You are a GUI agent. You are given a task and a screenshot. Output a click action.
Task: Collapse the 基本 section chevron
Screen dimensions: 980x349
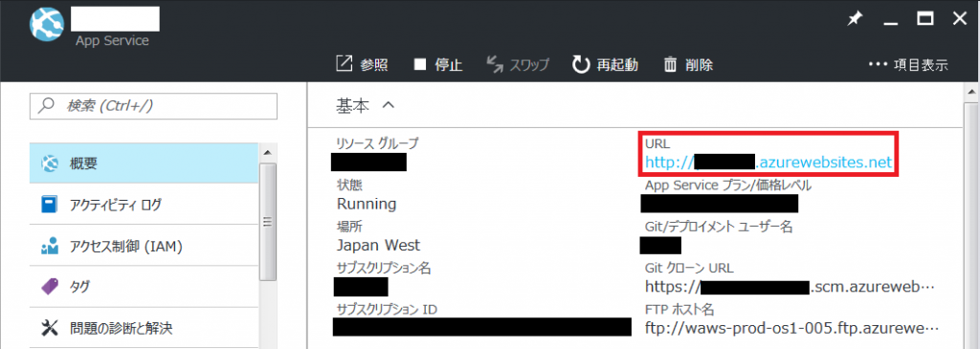coord(388,105)
